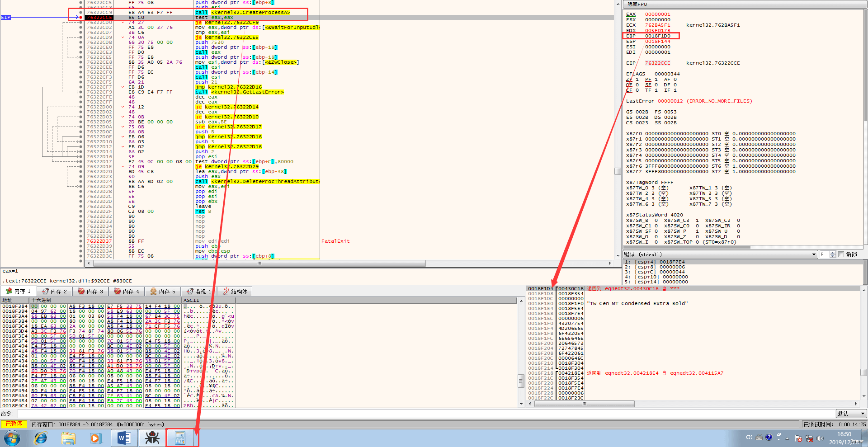Switch to the x64dbg bug icon in taskbar

pyautogui.click(x=152, y=438)
